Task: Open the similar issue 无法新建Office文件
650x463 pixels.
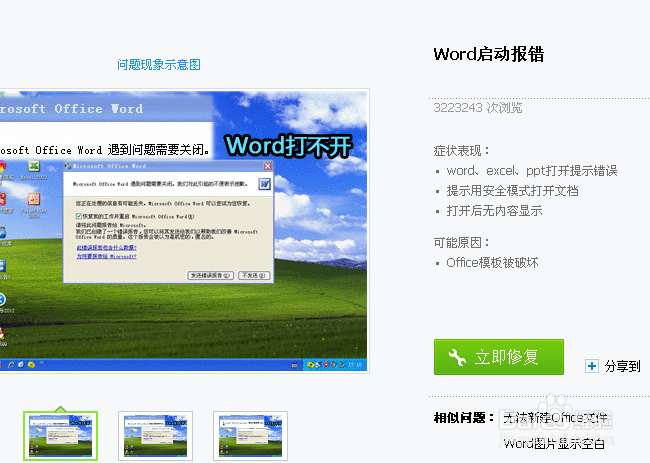Action: [x=555, y=418]
